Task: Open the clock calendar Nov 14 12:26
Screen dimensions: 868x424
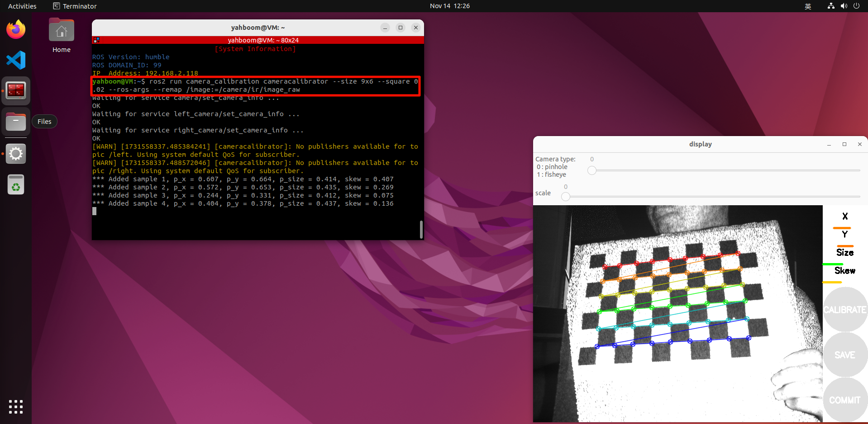Action: click(x=450, y=6)
